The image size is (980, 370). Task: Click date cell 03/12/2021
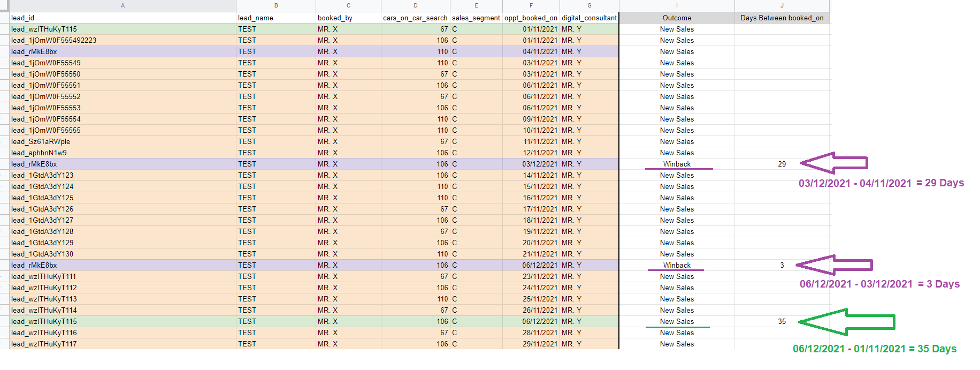[531, 164]
